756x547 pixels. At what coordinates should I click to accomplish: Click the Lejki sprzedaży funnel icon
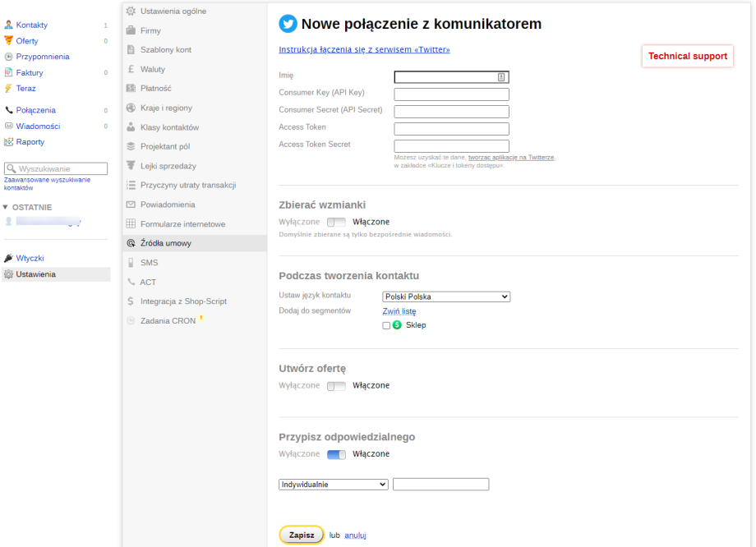pyautogui.click(x=131, y=166)
